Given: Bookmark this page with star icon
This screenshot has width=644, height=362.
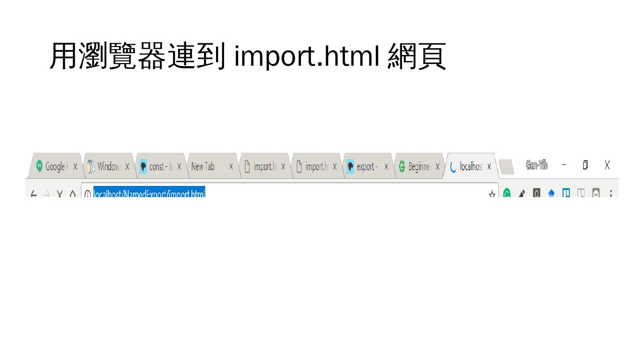Looking at the screenshot, I should 492,194.
